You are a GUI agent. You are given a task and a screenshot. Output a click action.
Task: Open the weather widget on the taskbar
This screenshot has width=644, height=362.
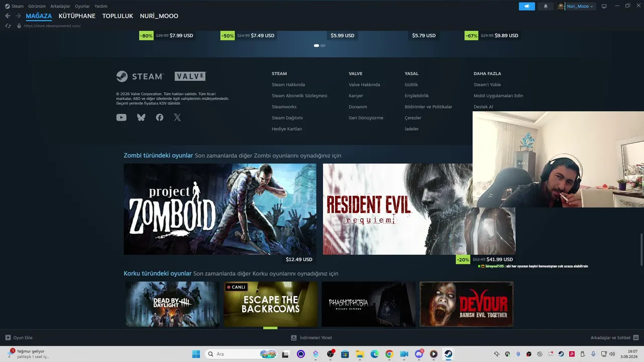click(29, 354)
